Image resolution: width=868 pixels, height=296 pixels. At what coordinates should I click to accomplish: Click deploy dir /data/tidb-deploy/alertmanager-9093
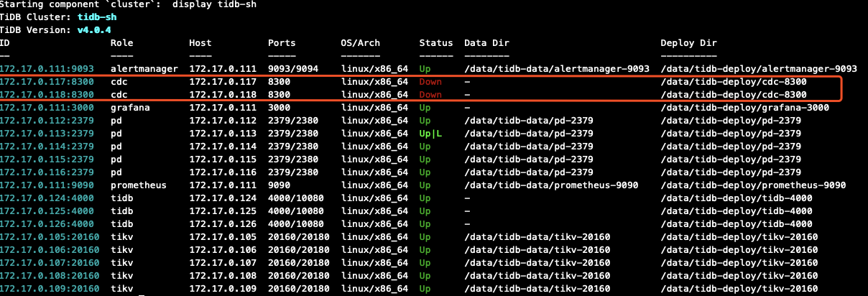759,69
